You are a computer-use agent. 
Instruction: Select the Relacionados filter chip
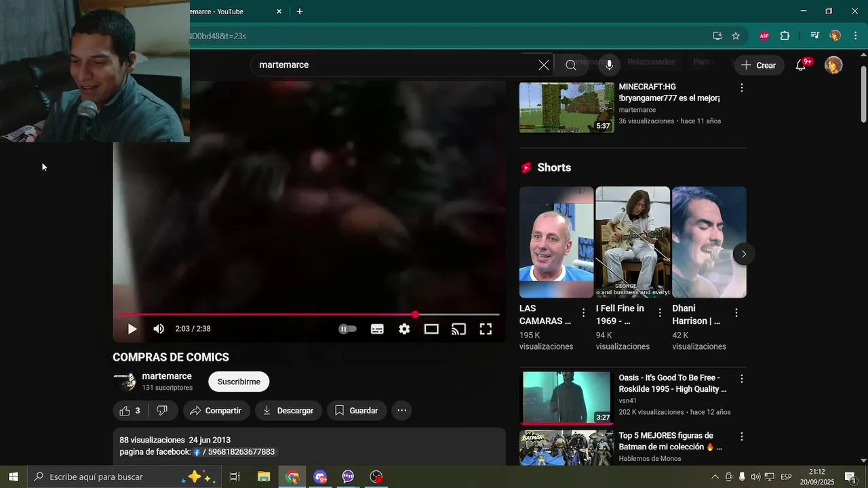click(x=651, y=62)
